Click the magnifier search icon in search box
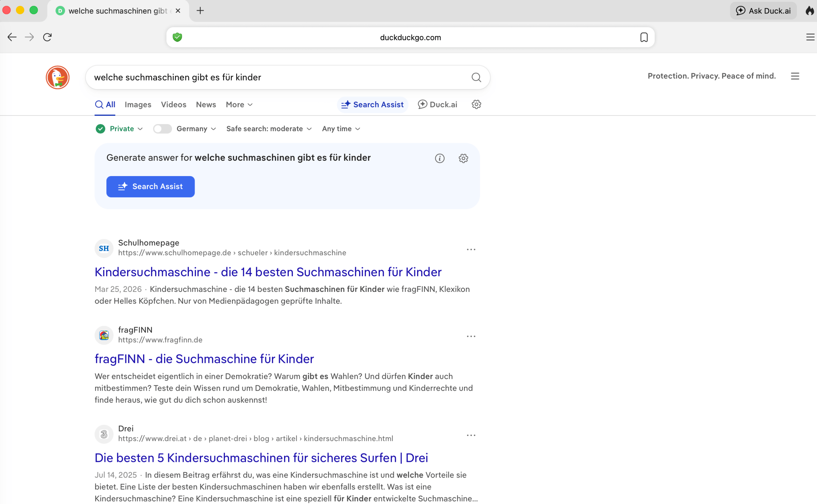This screenshot has width=817, height=504. tap(476, 77)
